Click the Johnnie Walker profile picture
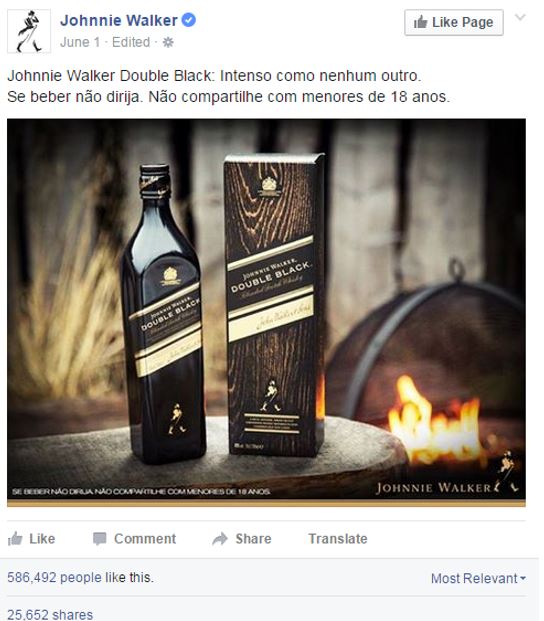 coord(29,31)
